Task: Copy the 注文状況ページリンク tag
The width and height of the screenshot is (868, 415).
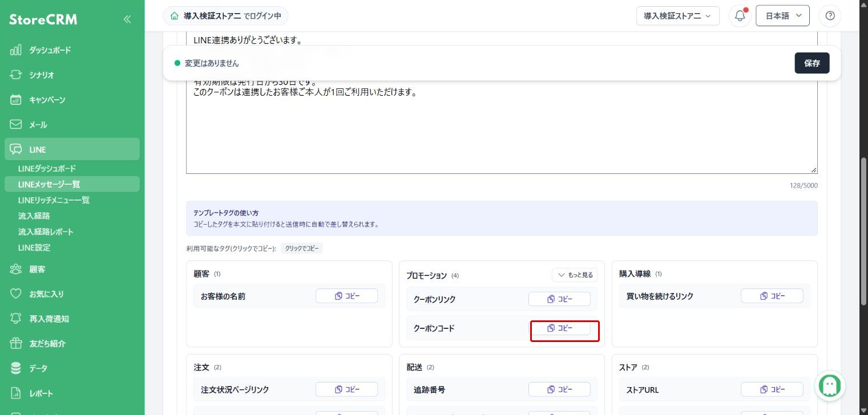Action: coord(346,389)
